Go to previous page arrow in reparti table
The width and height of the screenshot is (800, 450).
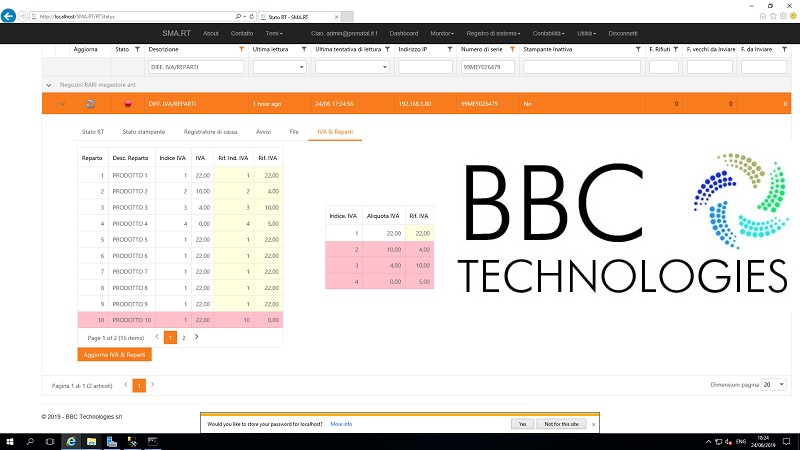coord(157,337)
